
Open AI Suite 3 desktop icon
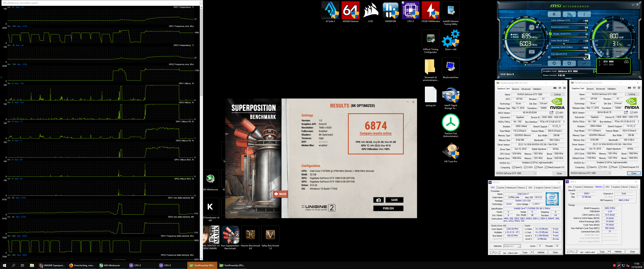pyautogui.click(x=330, y=12)
